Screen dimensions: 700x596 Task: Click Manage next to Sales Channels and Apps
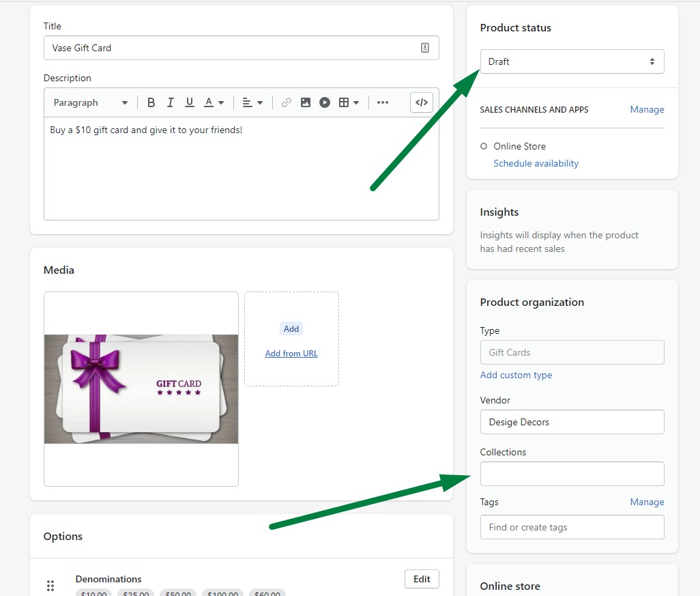(x=647, y=109)
